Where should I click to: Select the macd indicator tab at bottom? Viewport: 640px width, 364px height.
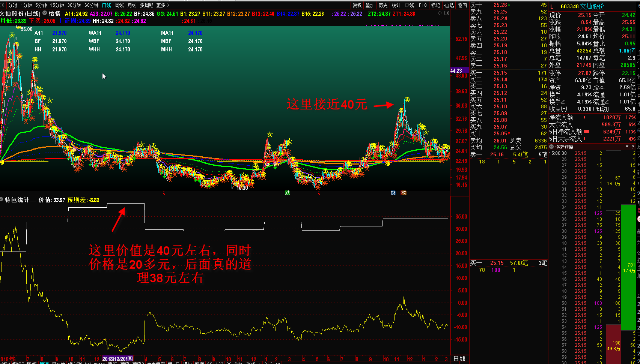[99, 363]
